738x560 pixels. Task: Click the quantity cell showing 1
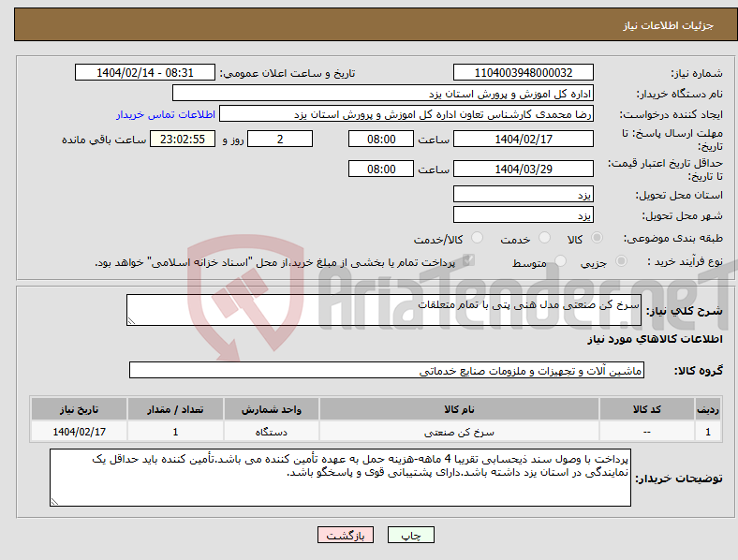[x=175, y=432]
